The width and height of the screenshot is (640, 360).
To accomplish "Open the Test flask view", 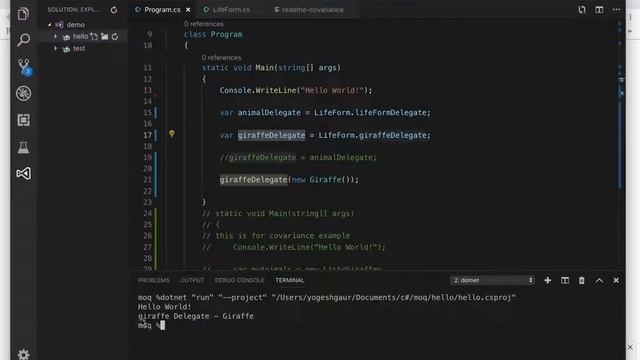I will [x=23, y=147].
